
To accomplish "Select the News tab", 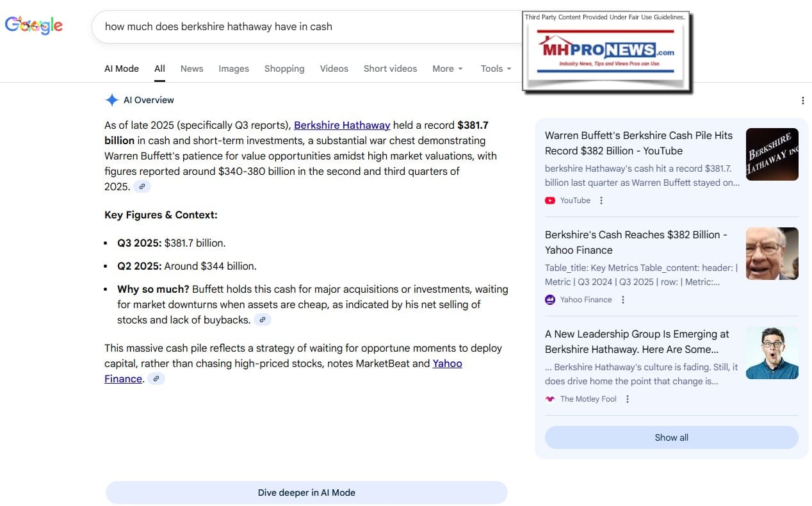I will [x=191, y=69].
